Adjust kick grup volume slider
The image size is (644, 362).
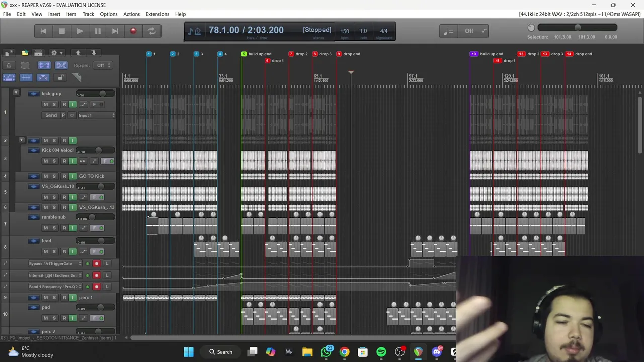click(95, 94)
